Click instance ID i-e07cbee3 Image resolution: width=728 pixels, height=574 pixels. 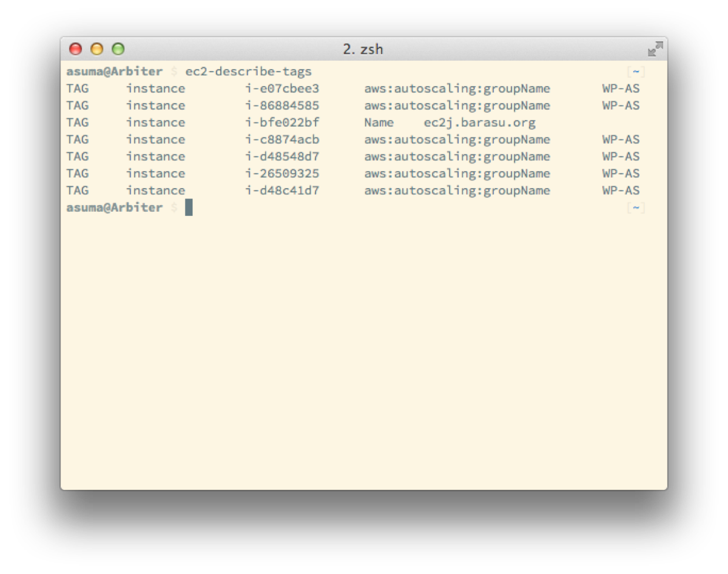pyautogui.click(x=282, y=89)
